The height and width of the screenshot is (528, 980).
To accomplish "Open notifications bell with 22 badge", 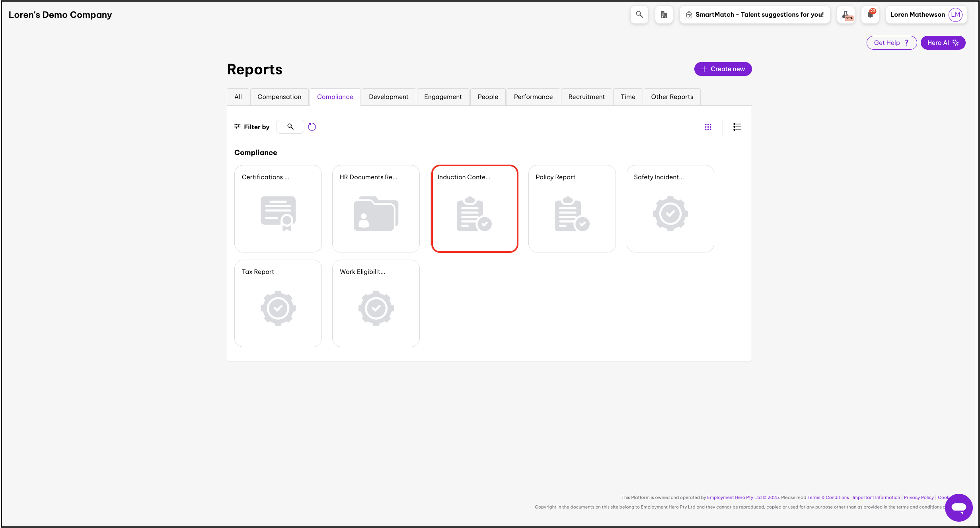I will 870,15.
